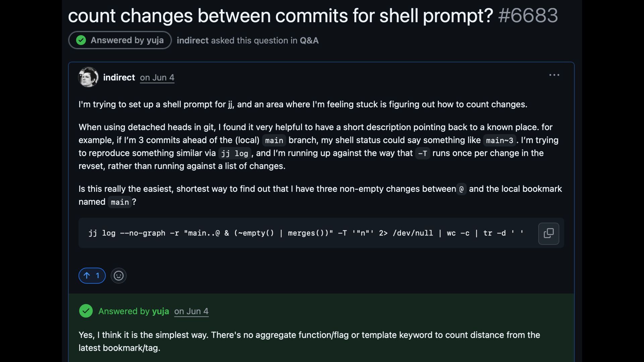Open indirect's username link in the subtitle

pyautogui.click(x=193, y=41)
